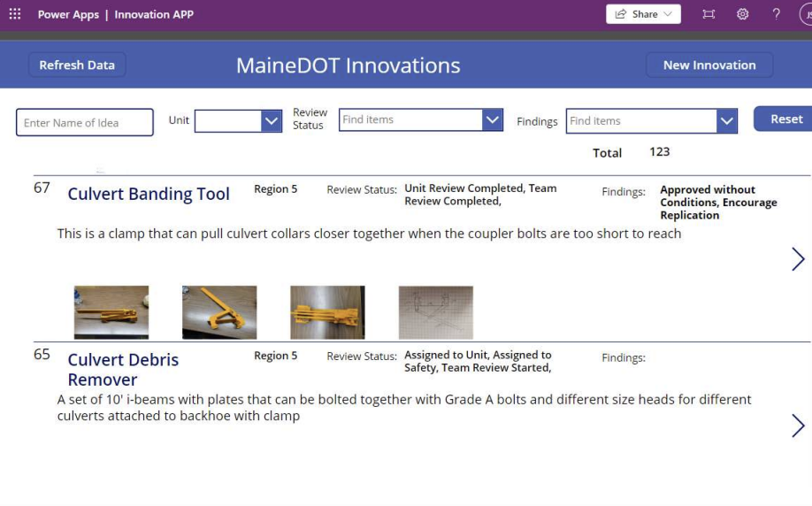812x506 pixels.
Task: Open the sketch drawing thumbnail
Action: [436, 312]
